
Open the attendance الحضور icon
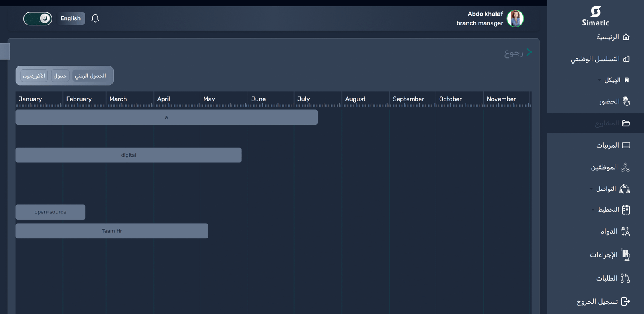626,101
